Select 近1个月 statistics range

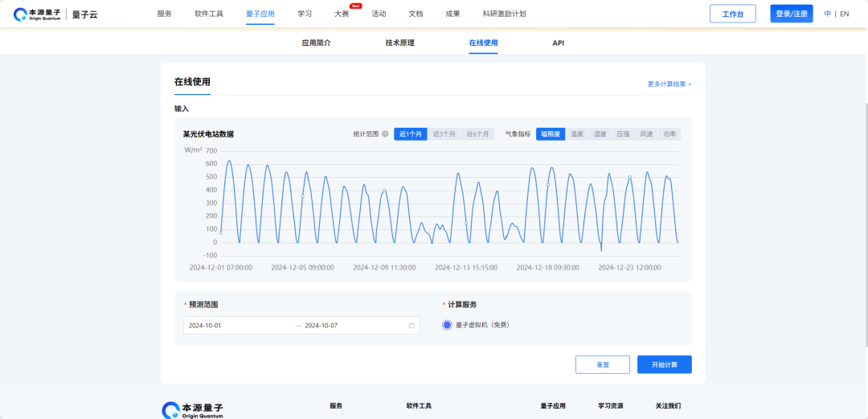[411, 134]
